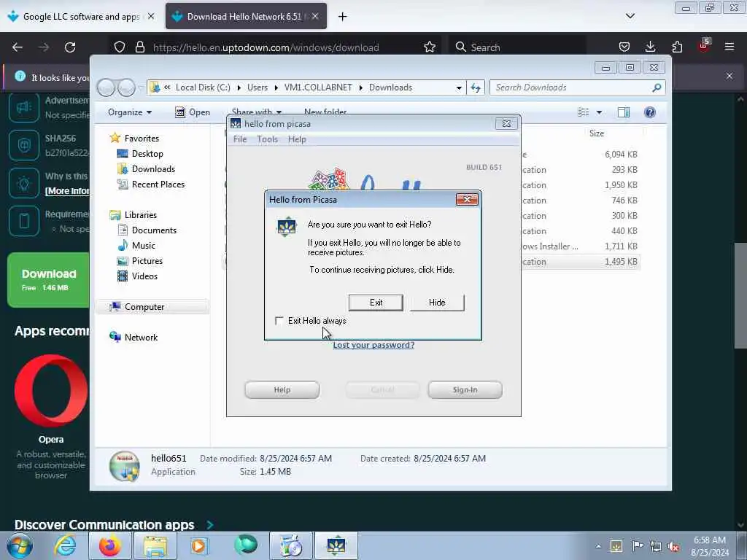The width and height of the screenshot is (747, 560).
Task: Click the change view icon in Explorer
Action: click(x=584, y=112)
